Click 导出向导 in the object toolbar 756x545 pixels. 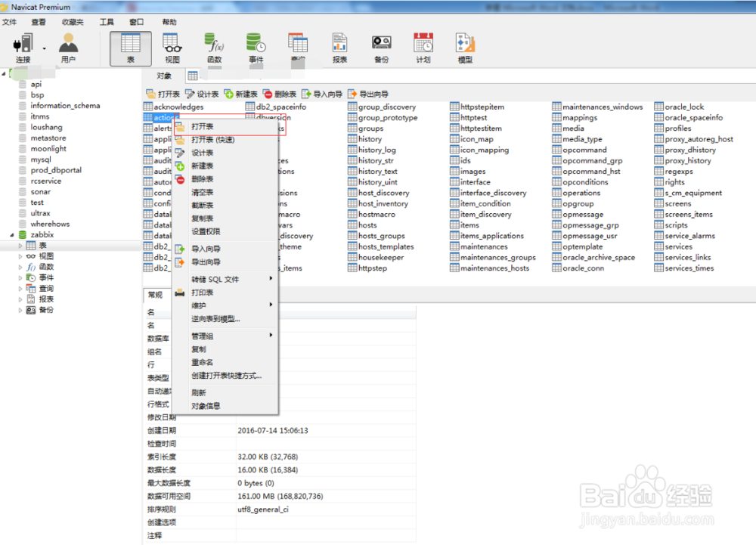(x=368, y=94)
